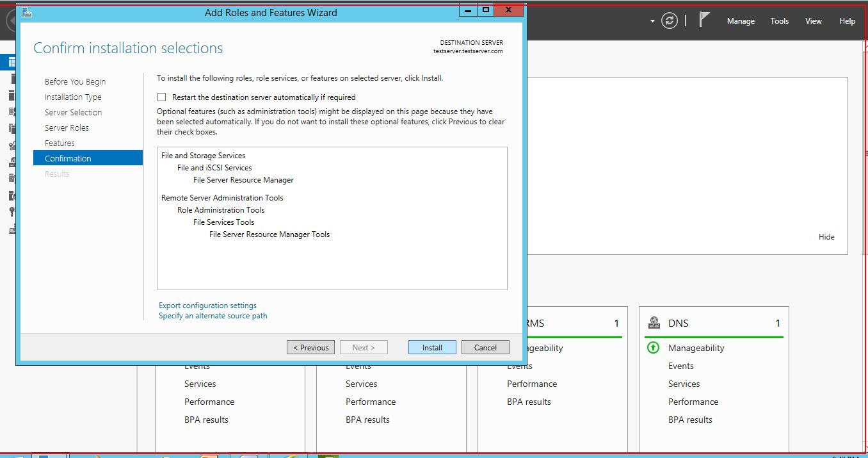Click the wizard title bar icon
Viewport: 868px width, 458px height.
[27, 12]
